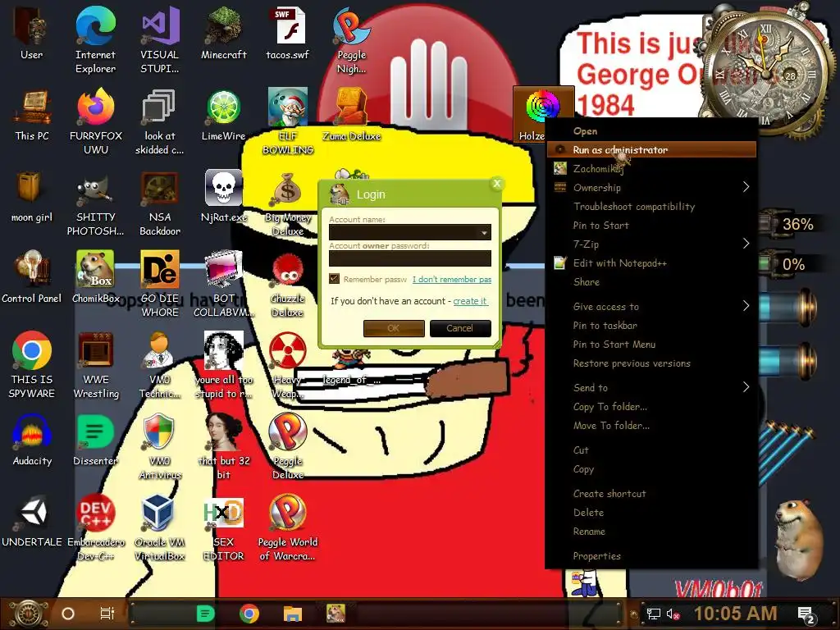Select Properties in the context menu
This screenshot has height=630, width=840.
(x=651, y=555)
